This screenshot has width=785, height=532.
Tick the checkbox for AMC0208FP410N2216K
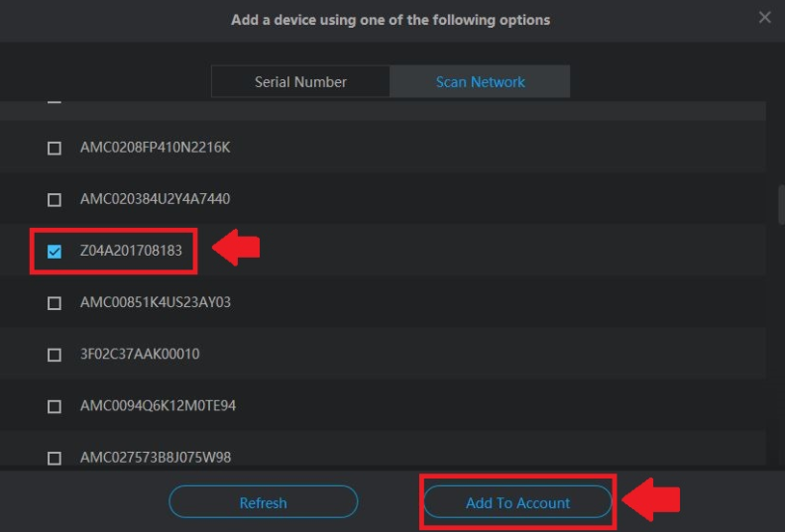click(x=55, y=149)
